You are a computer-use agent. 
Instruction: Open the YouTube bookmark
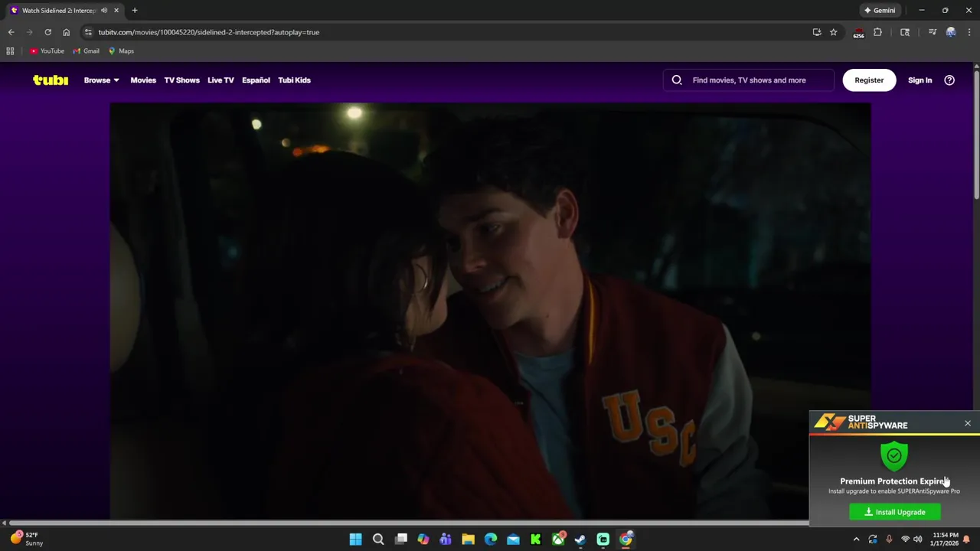coord(47,51)
